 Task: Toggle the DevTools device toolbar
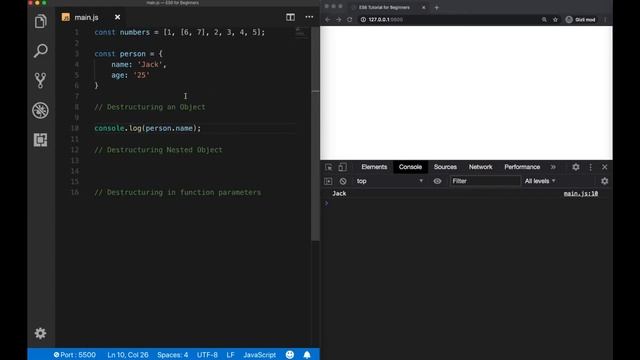pyautogui.click(x=342, y=167)
